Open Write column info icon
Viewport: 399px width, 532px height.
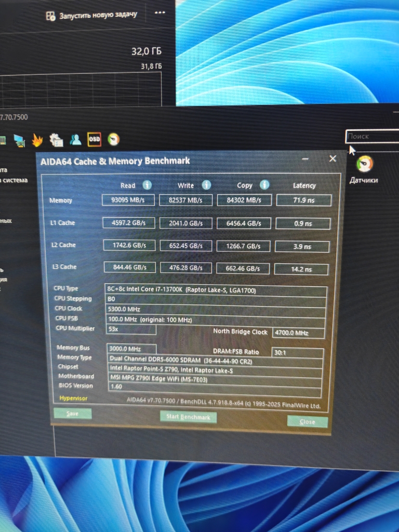click(206, 185)
